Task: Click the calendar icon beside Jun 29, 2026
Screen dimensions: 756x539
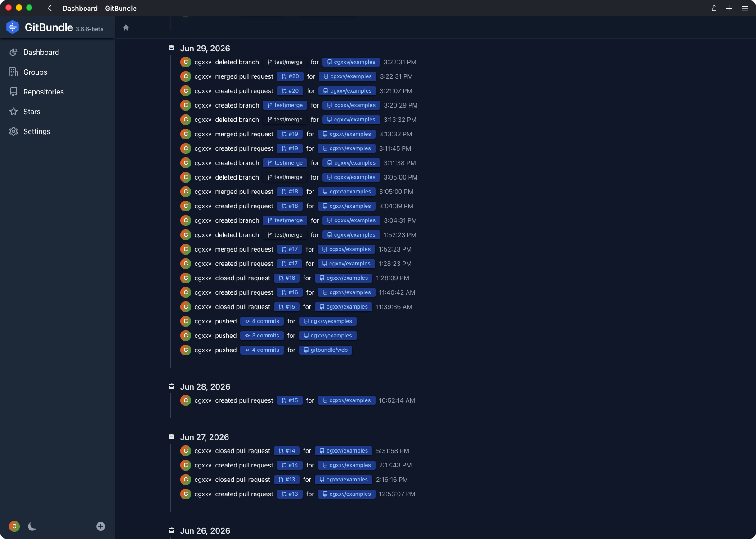Action: [171, 48]
